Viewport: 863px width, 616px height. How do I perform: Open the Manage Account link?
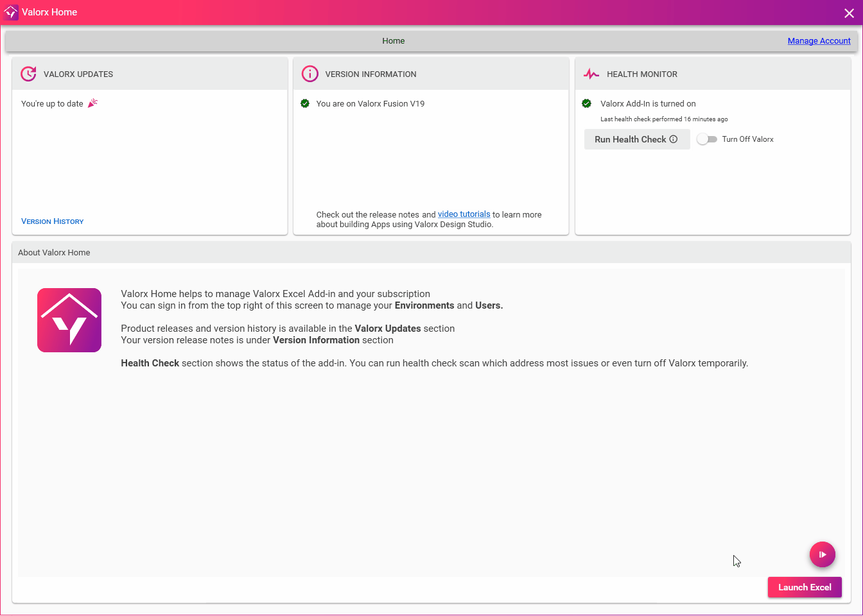pyautogui.click(x=819, y=40)
